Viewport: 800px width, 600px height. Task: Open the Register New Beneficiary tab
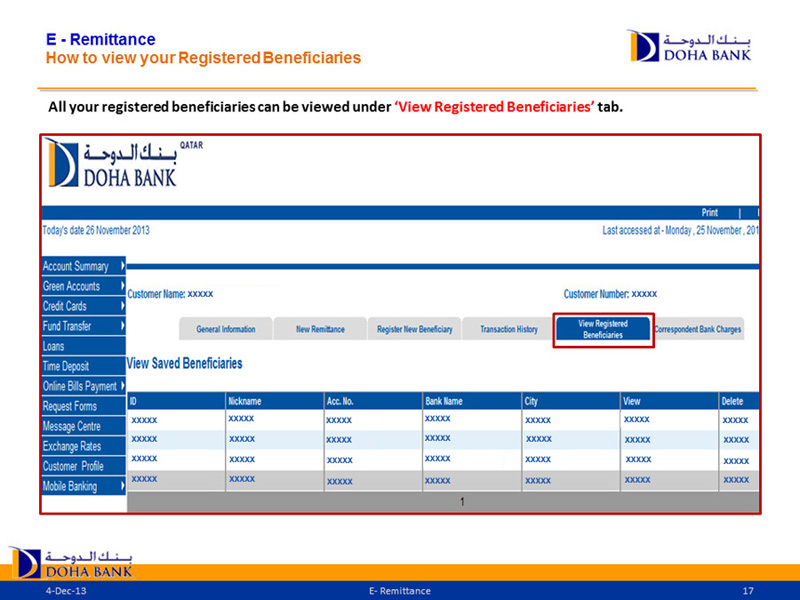414,330
